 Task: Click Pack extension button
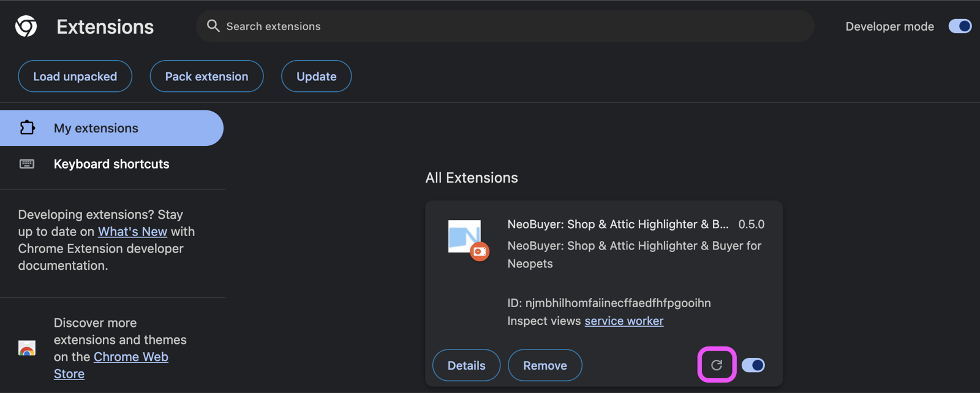point(207,77)
